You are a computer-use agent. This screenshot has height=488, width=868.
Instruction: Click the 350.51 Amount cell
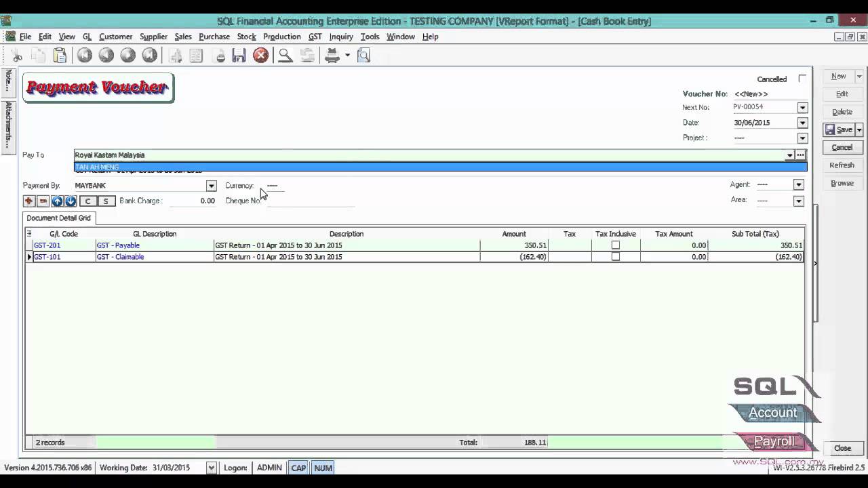(x=514, y=245)
